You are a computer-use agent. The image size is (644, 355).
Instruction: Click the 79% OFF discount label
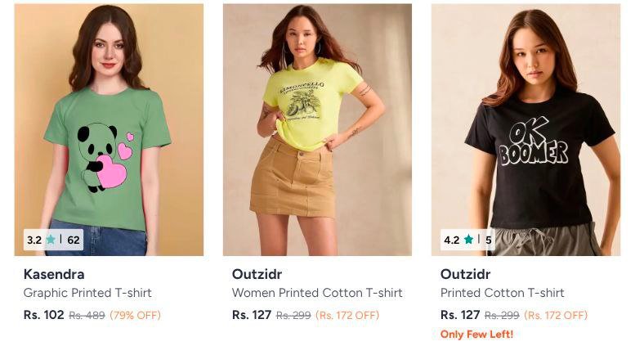pyautogui.click(x=136, y=315)
